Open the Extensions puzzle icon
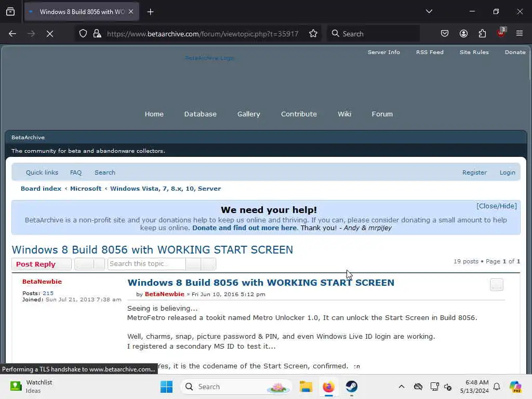The width and height of the screenshot is (532, 399). pos(482,34)
